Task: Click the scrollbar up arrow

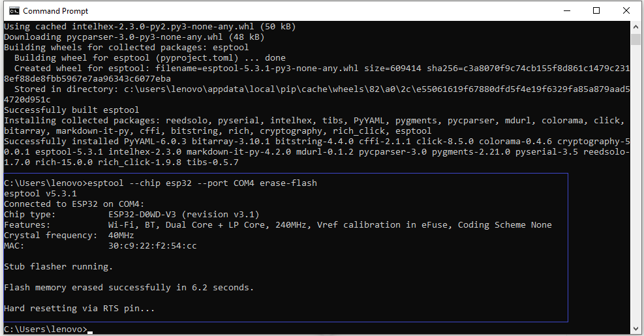Action: click(636, 27)
